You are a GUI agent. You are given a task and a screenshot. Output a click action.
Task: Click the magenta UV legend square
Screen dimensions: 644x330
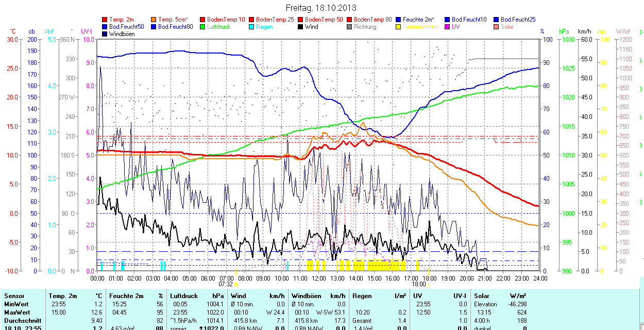click(447, 27)
